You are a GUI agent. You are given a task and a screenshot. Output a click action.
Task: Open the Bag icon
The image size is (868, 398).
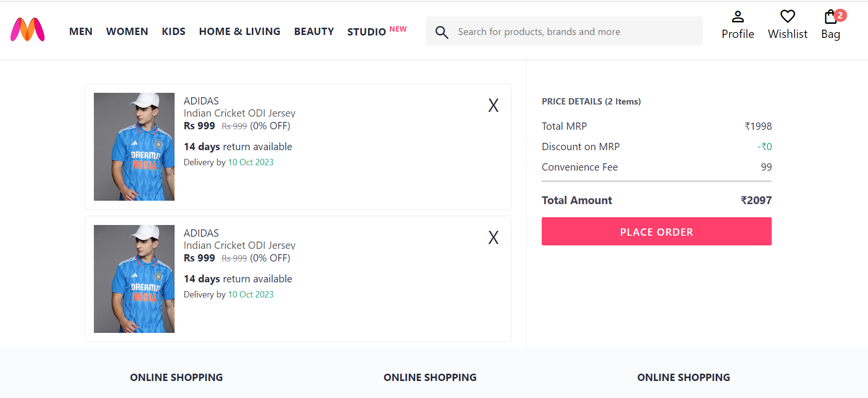(x=830, y=18)
